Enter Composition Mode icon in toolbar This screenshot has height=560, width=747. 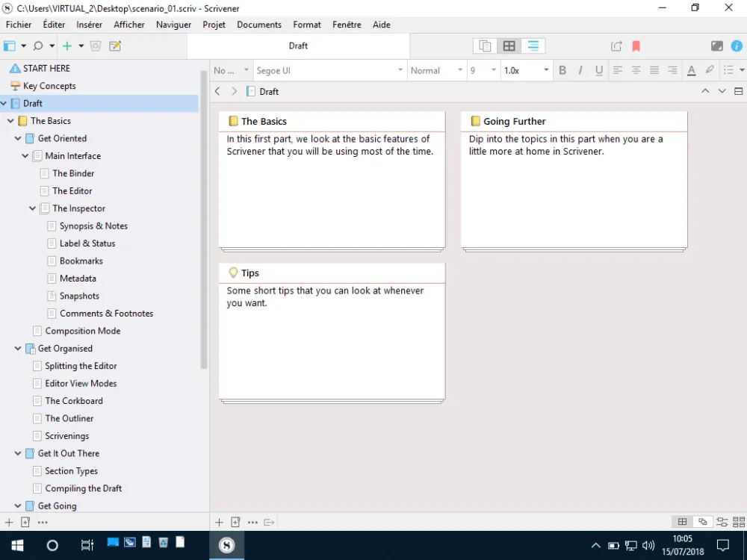pyautogui.click(x=716, y=46)
